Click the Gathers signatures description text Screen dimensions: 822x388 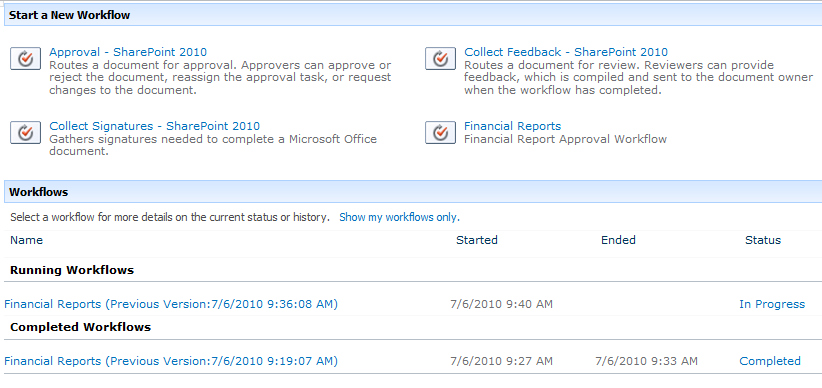(x=213, y=145)
